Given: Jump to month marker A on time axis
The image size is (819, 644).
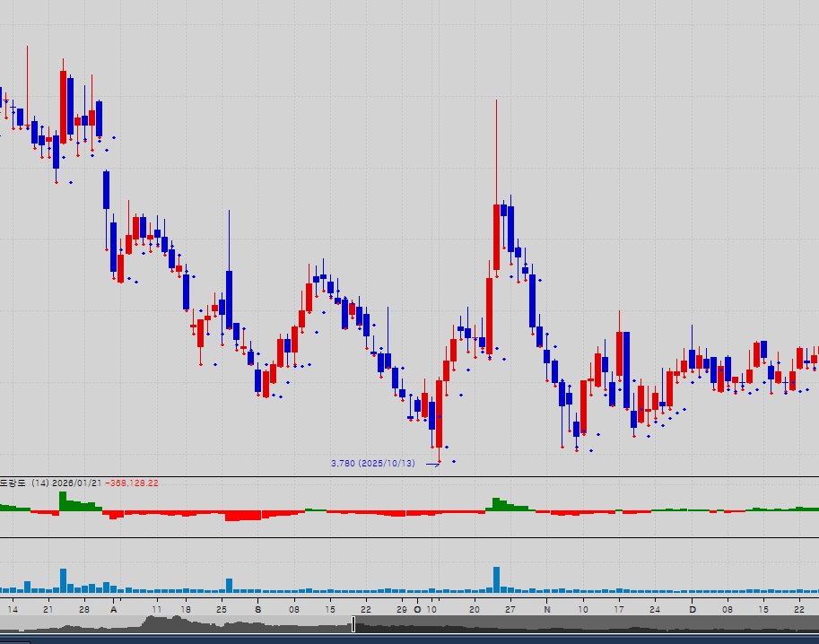Looking at the screenshot, I should (113, 608).
